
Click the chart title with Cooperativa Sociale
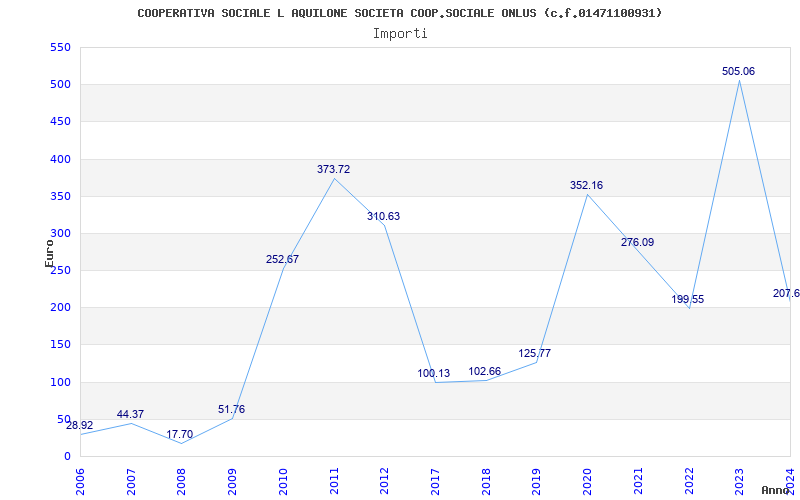[399, 13]
